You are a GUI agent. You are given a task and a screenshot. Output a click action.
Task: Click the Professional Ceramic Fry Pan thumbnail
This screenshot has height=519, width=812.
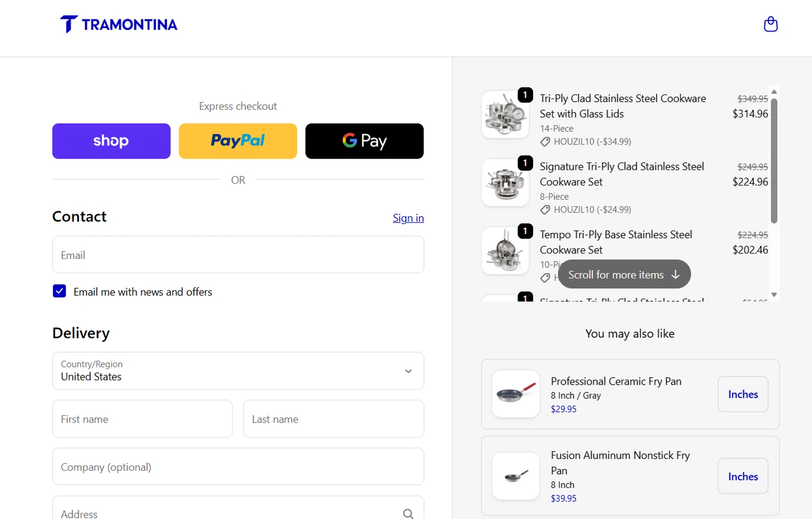pos(516,394)
